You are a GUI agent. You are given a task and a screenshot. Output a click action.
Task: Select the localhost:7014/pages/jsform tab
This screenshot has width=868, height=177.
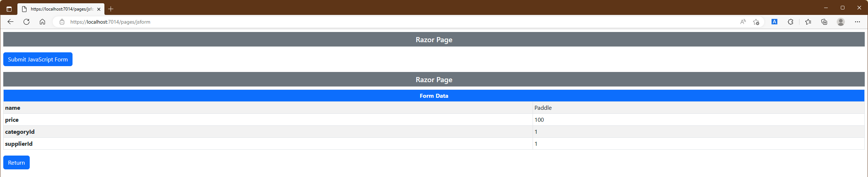click(x=61, y=9)
